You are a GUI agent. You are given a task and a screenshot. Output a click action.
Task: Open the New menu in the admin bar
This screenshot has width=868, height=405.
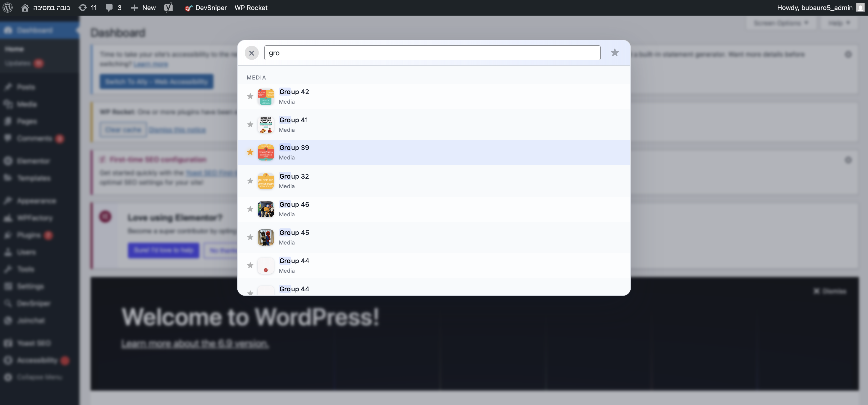tap(143, 7)
